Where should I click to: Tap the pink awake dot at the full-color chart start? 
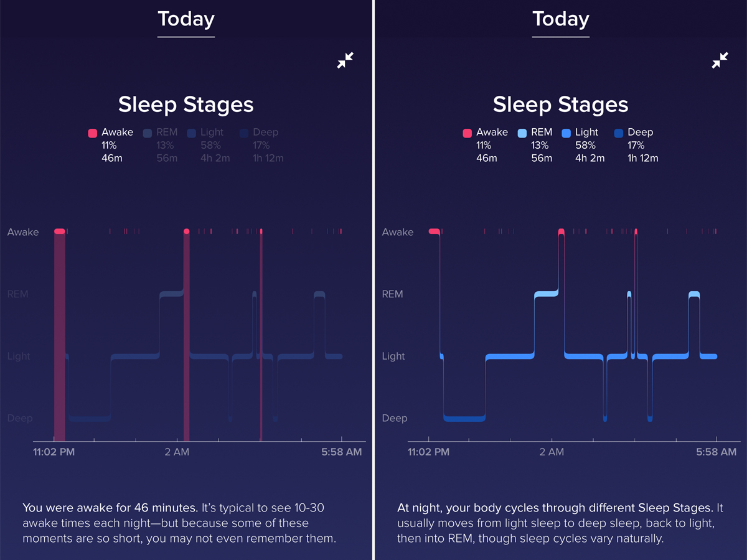point(434,231)
